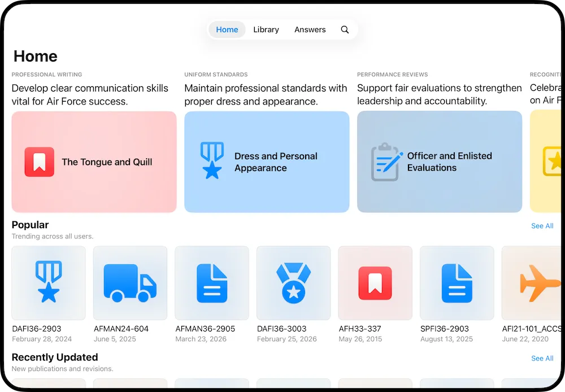Click the Recently Updated section heading
This screenshot has height=392, width=565.
click(x=55, y=358)
